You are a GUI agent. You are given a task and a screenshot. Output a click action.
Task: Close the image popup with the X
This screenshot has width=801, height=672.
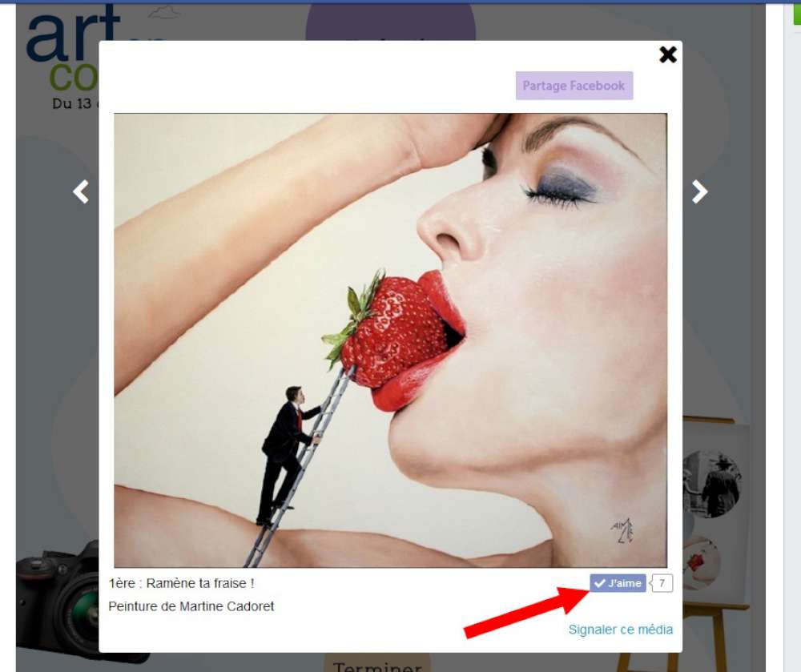(668, 54)
